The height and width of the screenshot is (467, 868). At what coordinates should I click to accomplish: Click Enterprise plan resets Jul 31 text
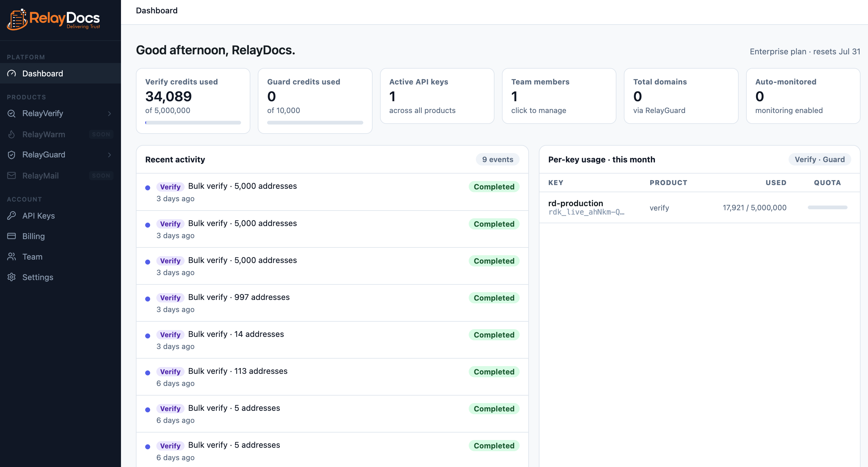pyautogui.click(x=805, y=51)
